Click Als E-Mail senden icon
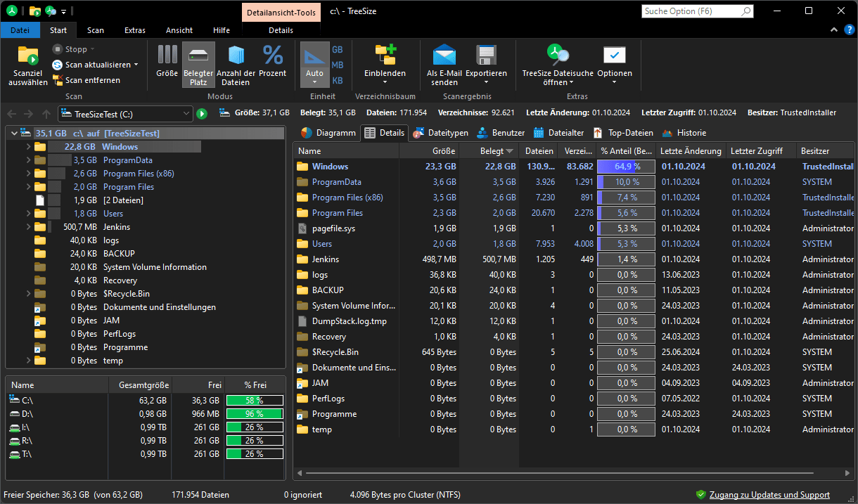858x504 pixels. [444, 56]
